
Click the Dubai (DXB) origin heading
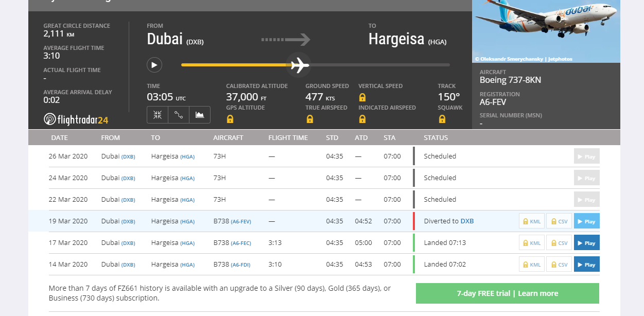click(175, 40)
